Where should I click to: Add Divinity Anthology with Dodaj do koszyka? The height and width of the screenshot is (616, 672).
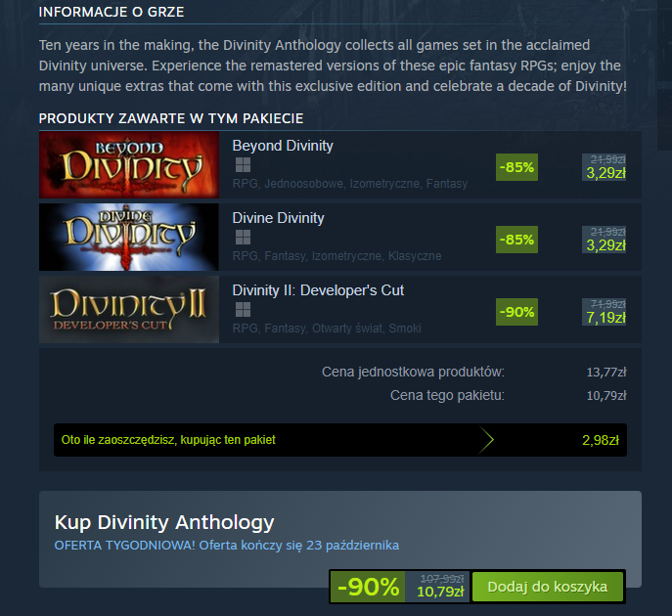tap(548, 587)
